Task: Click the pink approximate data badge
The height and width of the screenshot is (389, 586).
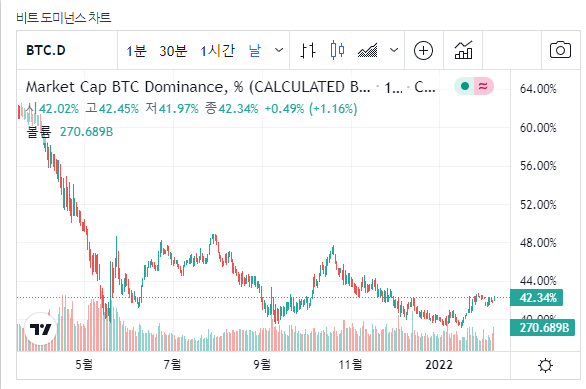Action: pyautogui.click(x=484, y=86)
